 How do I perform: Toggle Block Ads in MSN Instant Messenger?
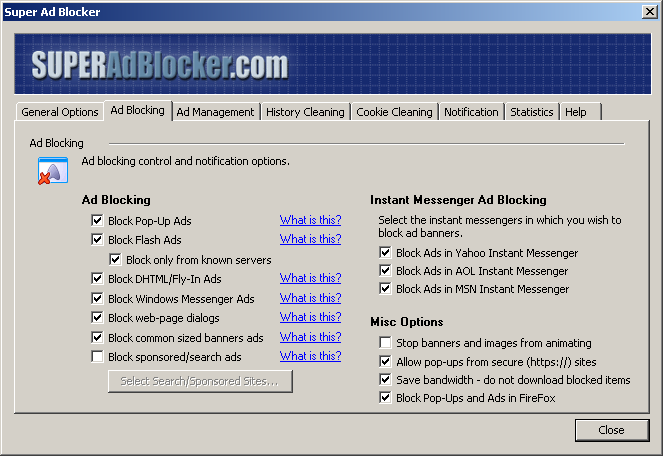click(x=385, y=288)
